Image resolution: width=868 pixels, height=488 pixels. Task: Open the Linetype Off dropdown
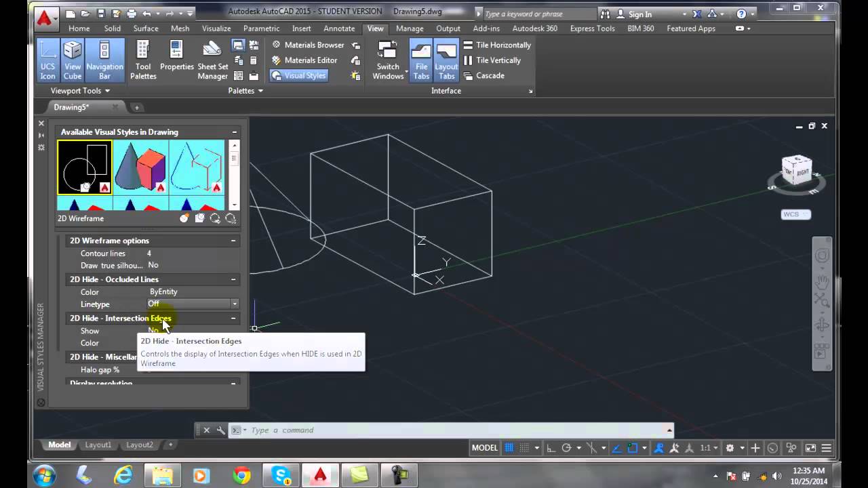[235, 304]
